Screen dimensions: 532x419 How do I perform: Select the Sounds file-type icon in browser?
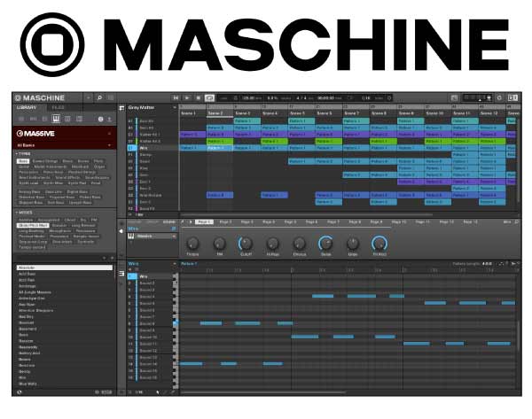coord(44,119)
